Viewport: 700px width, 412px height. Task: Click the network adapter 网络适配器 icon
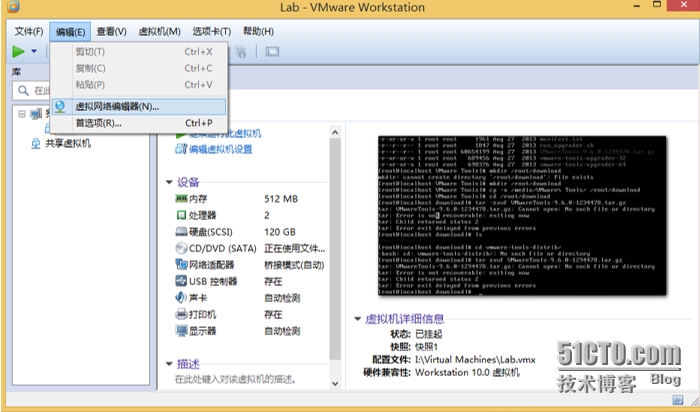coord(181,265)
